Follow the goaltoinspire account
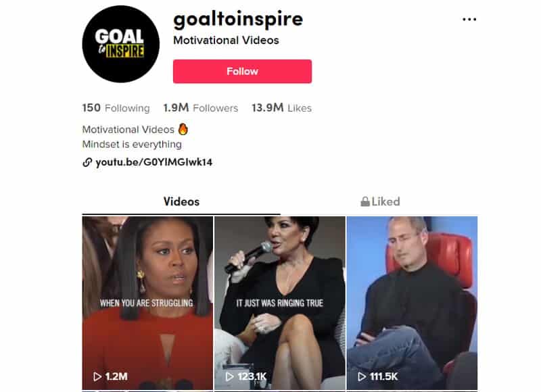The height and width of the screenshot is (392, 541). [x=242, y=72]
